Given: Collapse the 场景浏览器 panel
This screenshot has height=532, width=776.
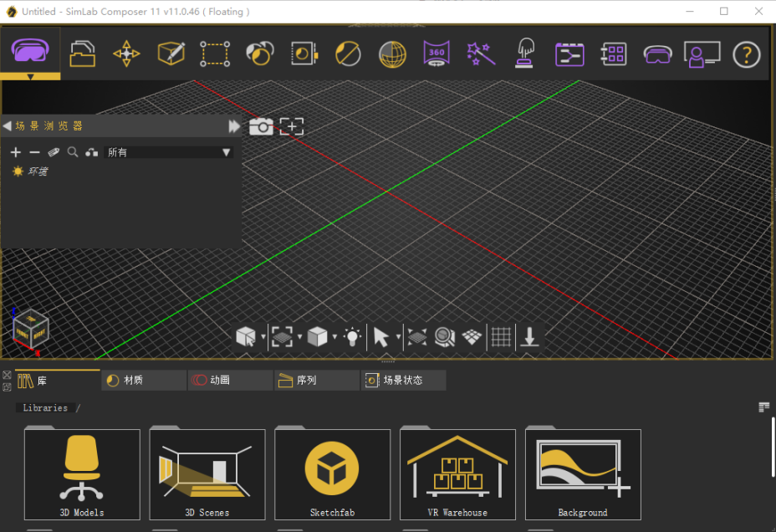Looking at the screenshot, I should point(7,126).
